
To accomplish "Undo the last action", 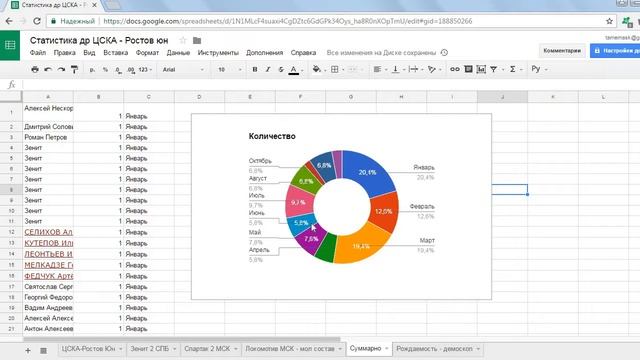I will 48,69.
